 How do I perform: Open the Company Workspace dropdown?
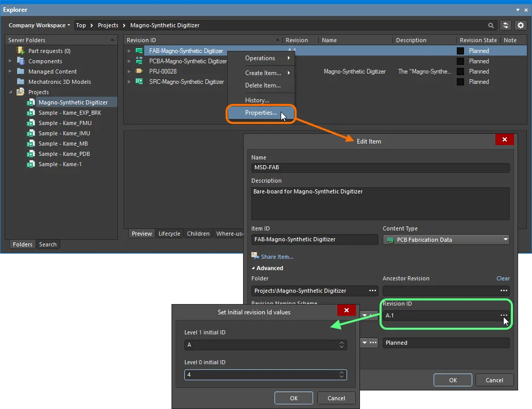(39, 25)
